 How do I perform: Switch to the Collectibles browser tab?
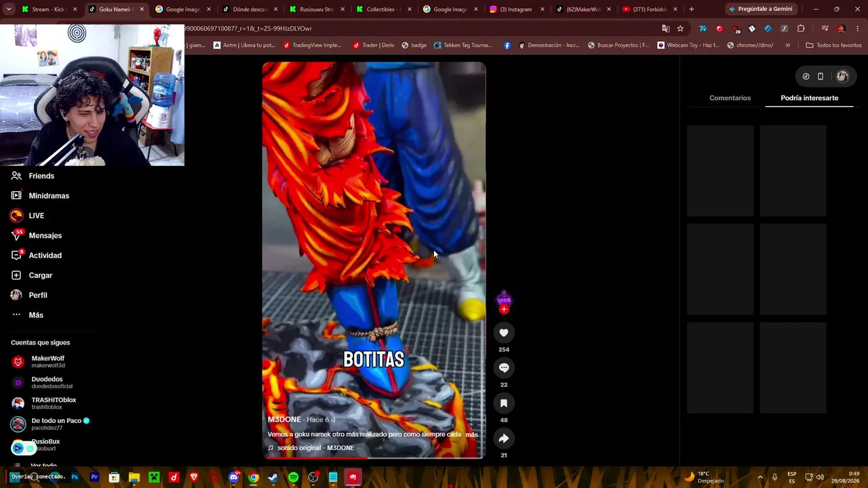(384, 9)
